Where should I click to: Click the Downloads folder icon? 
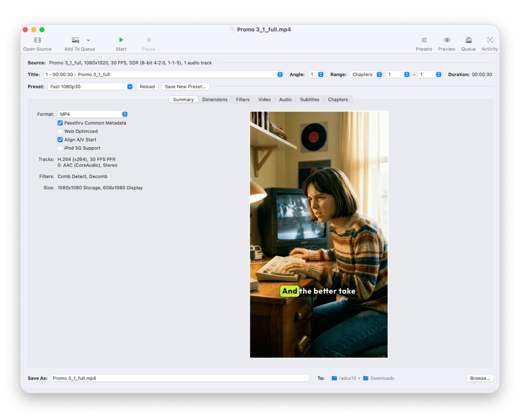[366, 378]
